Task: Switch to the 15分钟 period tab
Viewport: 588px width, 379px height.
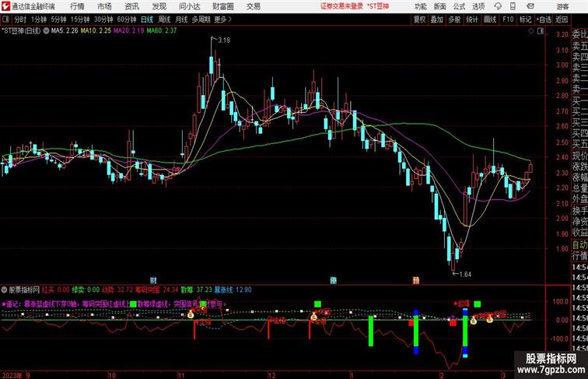Action: tap(80, 19)
